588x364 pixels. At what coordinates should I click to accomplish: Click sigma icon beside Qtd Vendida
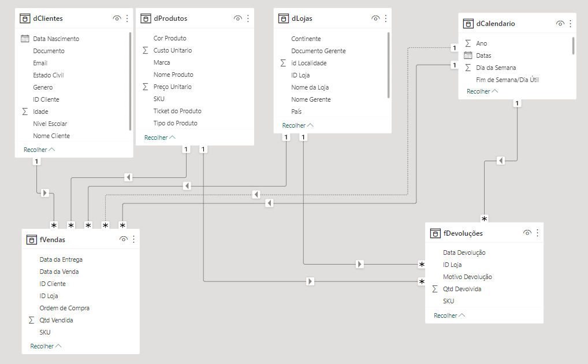(32, 320)
